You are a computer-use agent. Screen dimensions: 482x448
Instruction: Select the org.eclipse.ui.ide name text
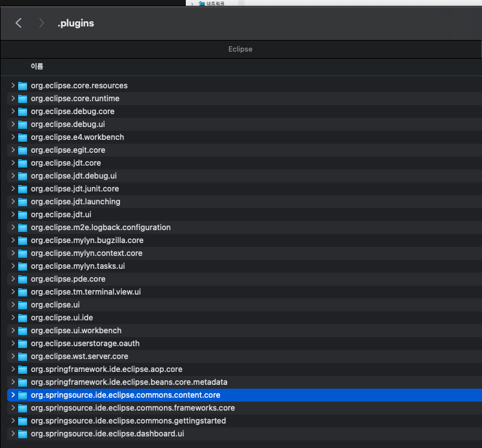(x=62, y=318)
